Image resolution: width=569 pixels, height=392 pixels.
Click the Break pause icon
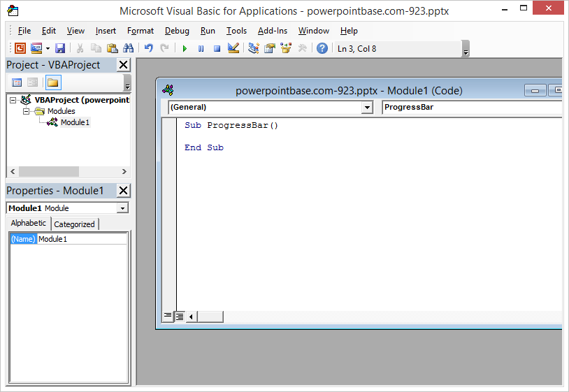[201, 48]
